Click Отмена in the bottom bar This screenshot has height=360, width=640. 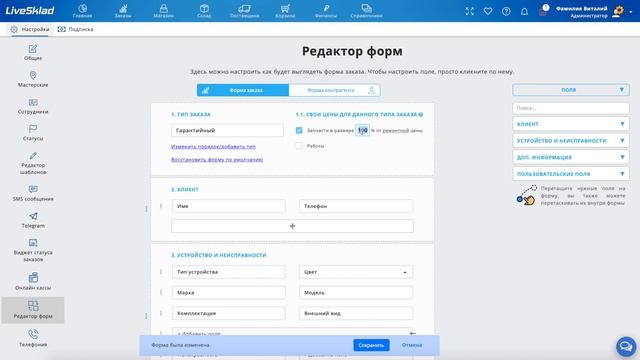pyautogui.click(x=412, y=345)
